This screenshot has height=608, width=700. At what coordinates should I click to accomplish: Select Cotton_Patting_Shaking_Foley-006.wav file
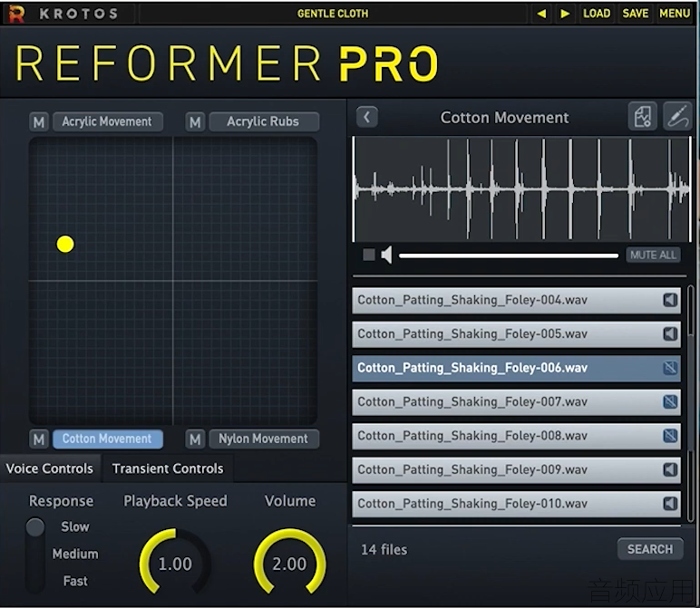516,368
